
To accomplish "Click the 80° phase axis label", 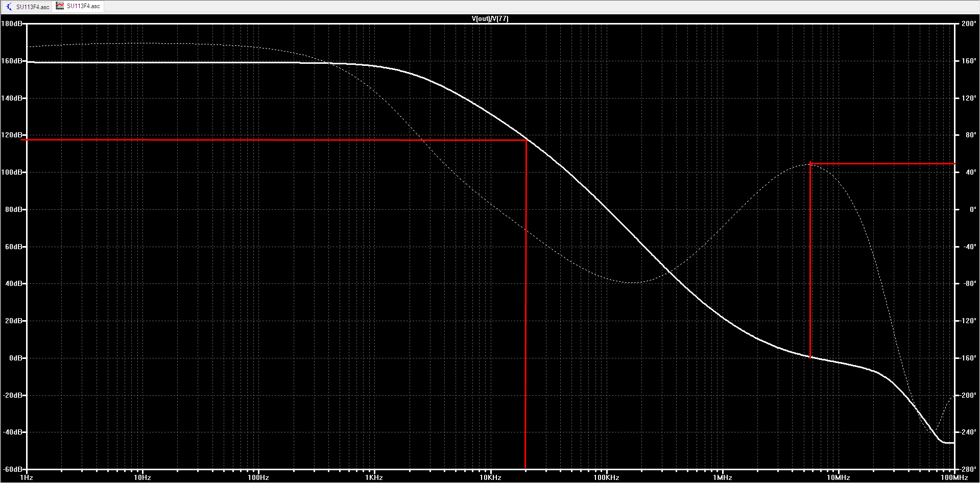I will 971,135.
